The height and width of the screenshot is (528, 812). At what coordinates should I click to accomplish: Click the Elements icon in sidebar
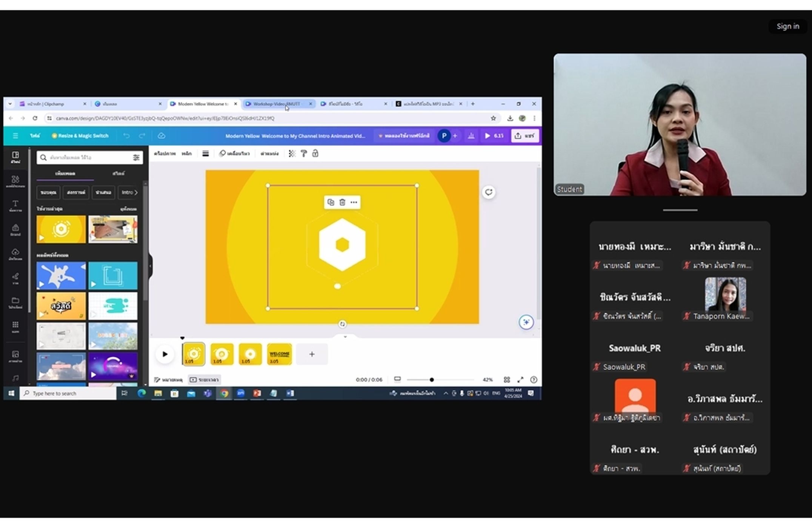point(15,181)
